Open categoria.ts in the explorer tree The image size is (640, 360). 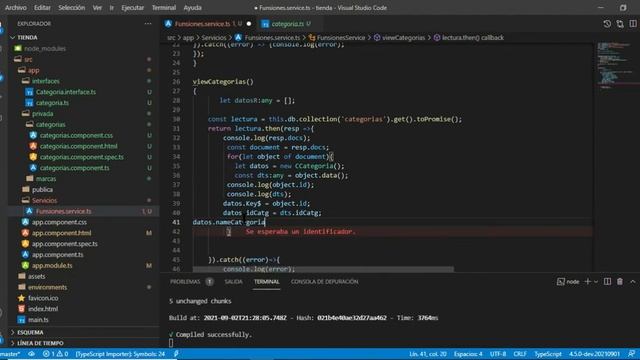52,103
